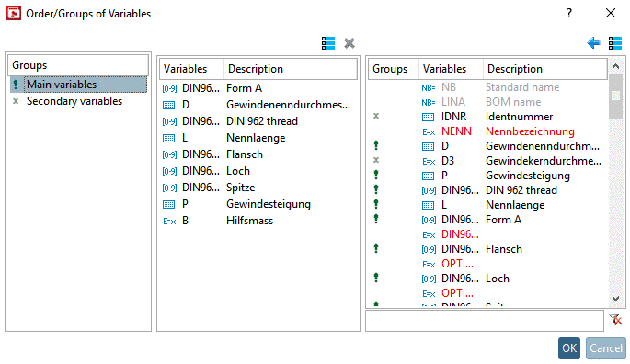Click the scroll down arrow of the right list
The height and width of the screenshot is (364, 630).
click(615, 298)
